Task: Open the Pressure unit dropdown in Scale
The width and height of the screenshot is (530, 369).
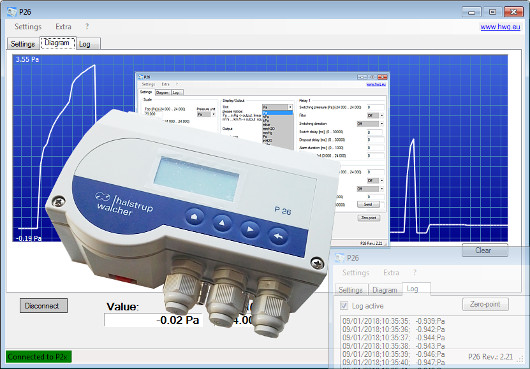Action: [206, 114]
